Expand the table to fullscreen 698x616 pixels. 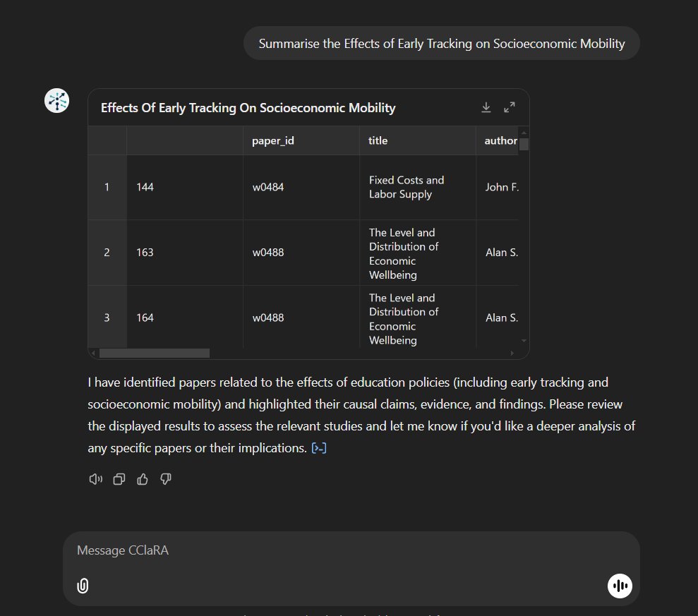510,107
